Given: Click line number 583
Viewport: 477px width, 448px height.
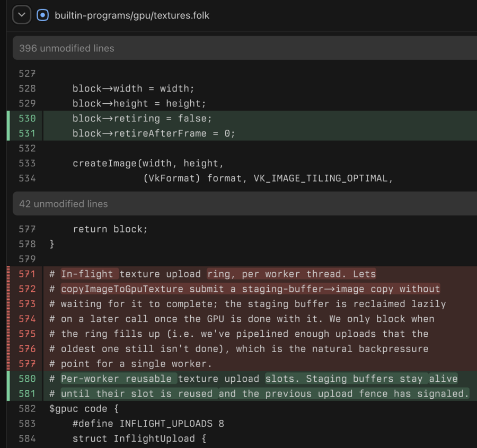Looking at the screenshot, I should click(27, 423).
